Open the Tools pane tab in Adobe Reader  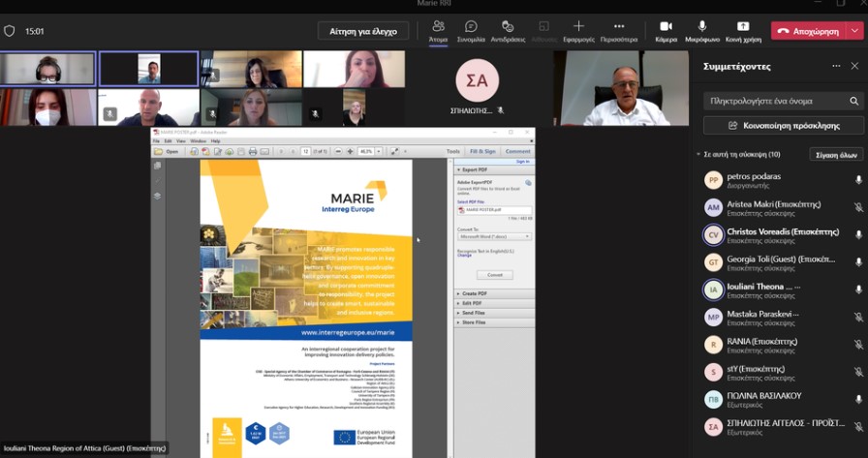point(452,152)
